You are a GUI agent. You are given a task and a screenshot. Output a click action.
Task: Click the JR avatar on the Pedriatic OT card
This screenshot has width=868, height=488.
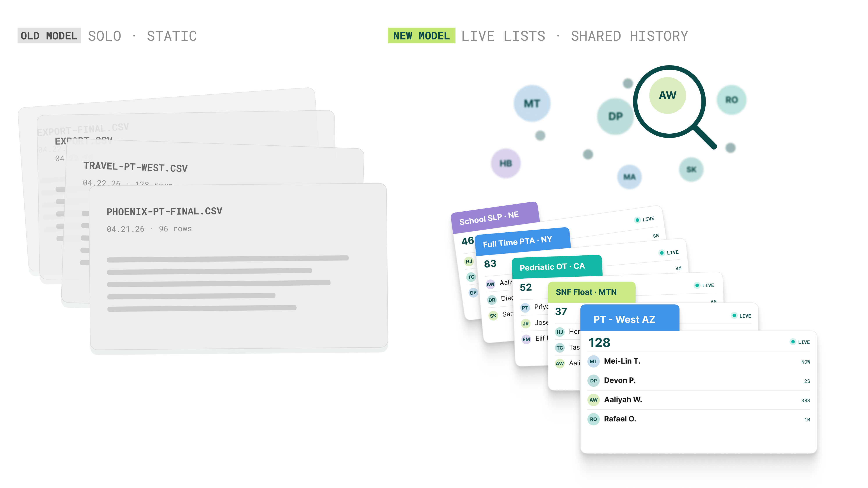[x=526, y=324]
